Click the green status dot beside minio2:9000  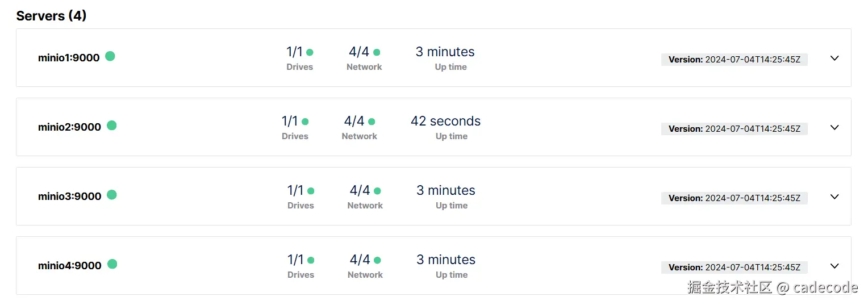pyautogui.click(x=112, y=126)
